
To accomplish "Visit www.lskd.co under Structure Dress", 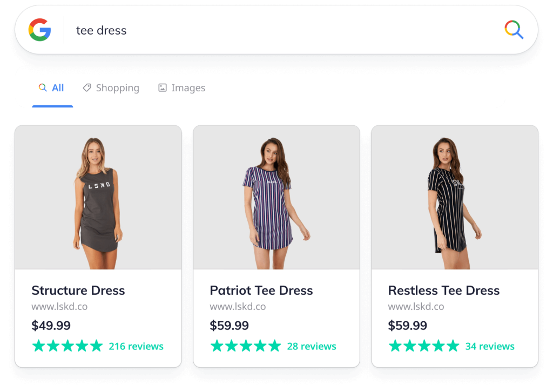I will pyautogui.click(x=59, y=307).
